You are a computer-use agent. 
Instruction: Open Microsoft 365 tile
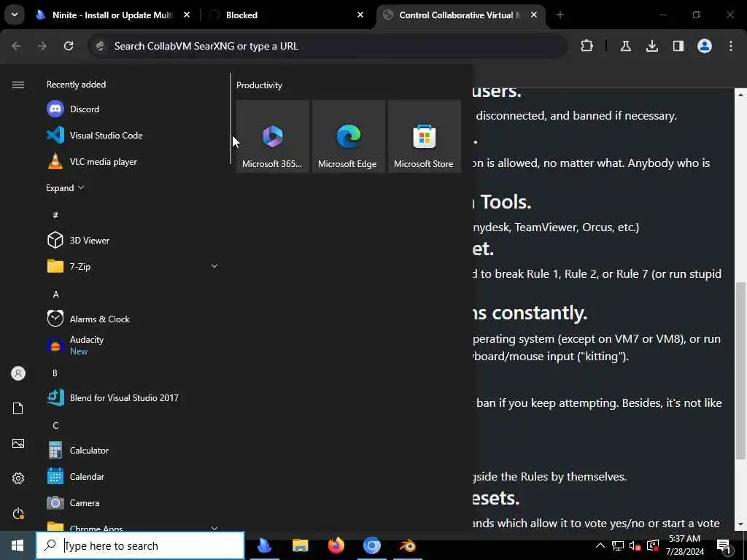(273, 136)
